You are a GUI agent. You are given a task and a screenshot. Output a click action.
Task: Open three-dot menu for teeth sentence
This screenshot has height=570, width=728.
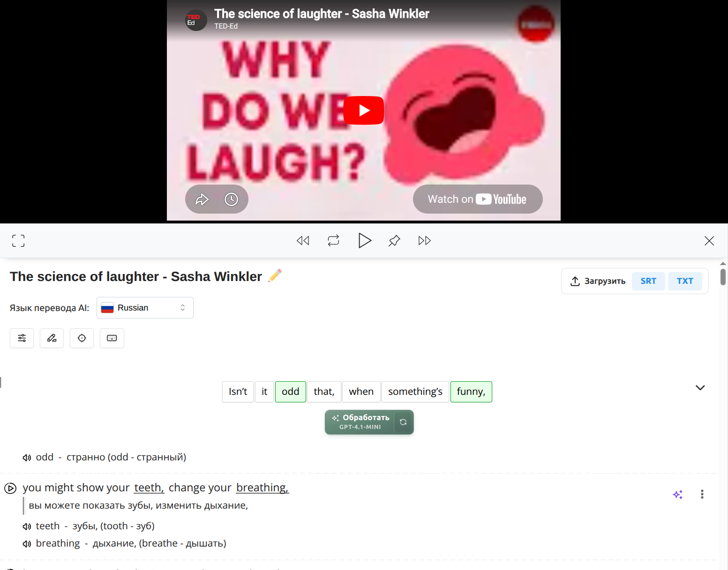[702, 494]
